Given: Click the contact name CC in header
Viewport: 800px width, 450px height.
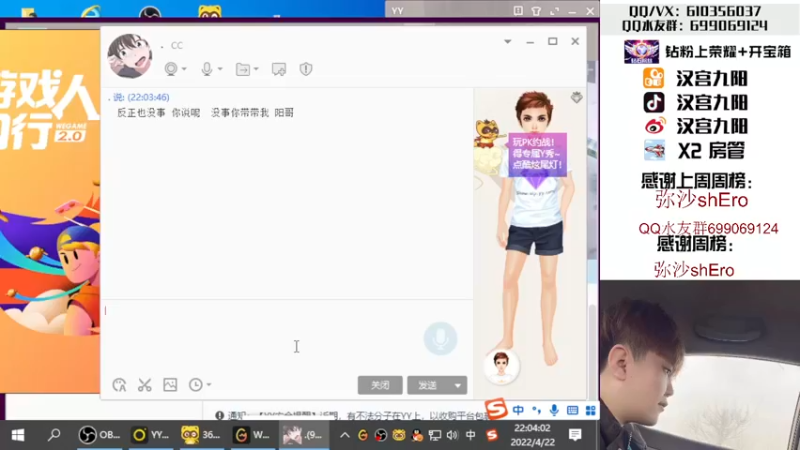Looking at the screenshot, I should [177, 45].
